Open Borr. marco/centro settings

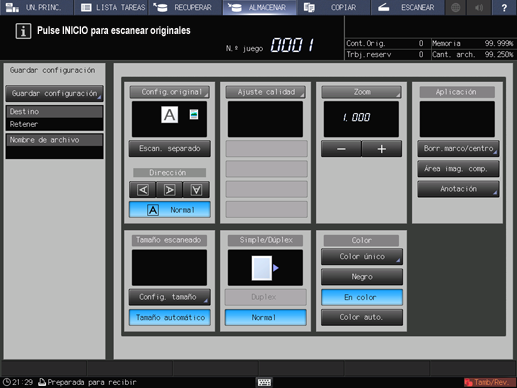(x=458, y=149)
